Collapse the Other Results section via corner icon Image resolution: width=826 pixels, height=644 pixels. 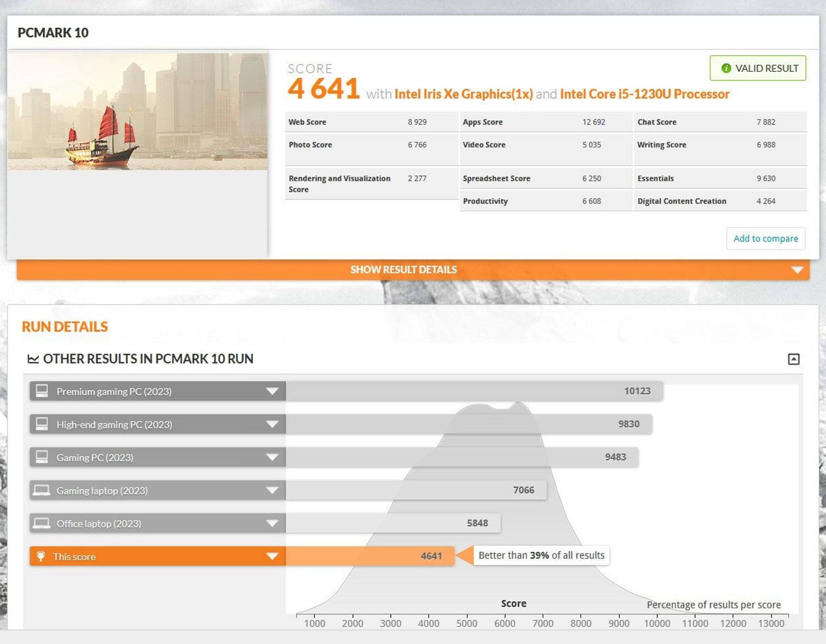pyautogui.click(x=793, y=359)
